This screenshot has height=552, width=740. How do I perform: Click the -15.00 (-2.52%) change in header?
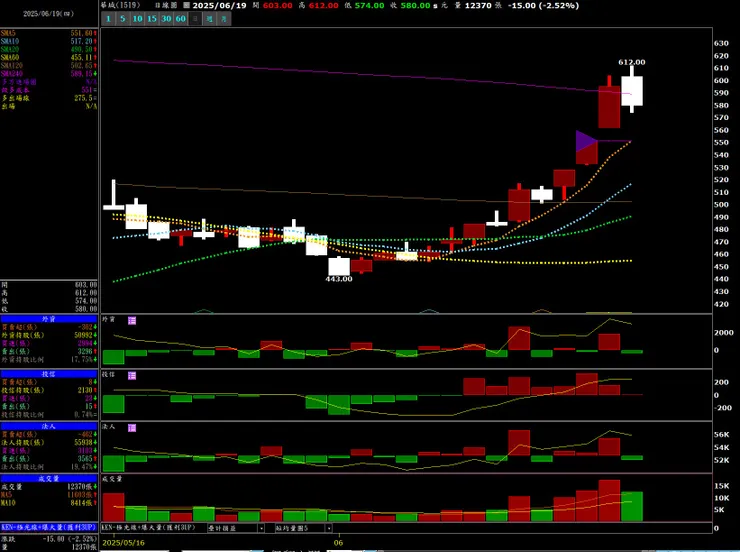click(543, 5)
